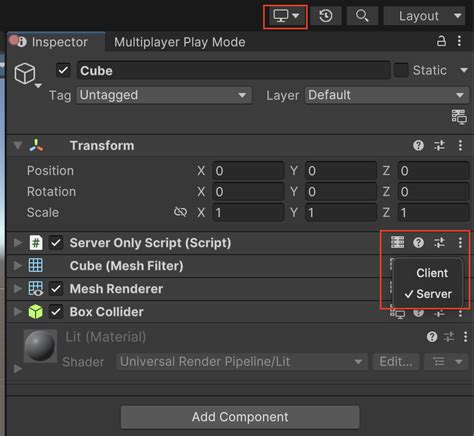474x436 pixels.
Task: Open Transform help reference icon
Action: point(418,145)
